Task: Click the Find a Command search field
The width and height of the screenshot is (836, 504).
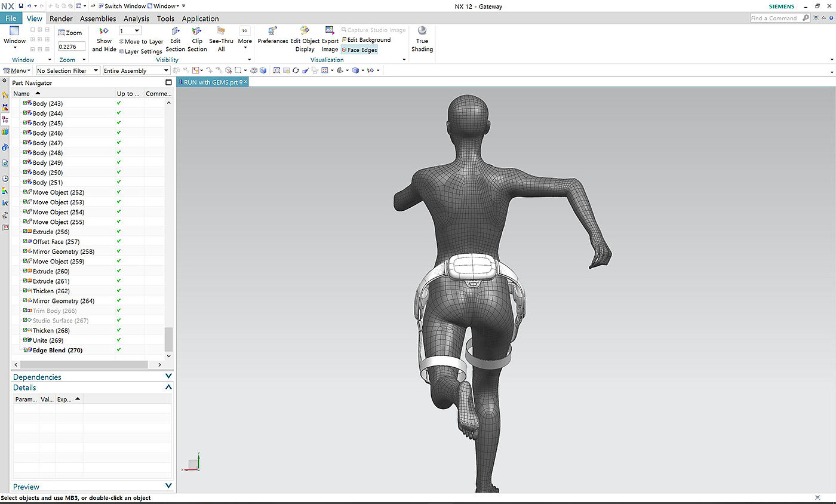Action: coord(774,19)
